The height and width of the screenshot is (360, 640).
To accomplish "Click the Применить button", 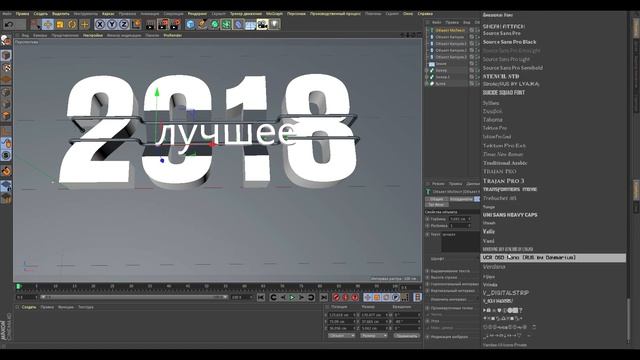I will 407,336.
